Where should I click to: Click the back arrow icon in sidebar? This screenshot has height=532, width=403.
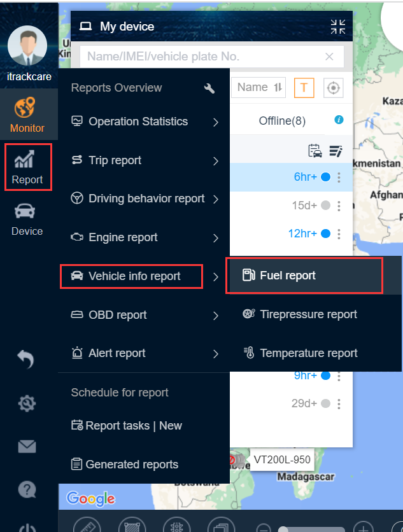click(x=26, y=360)
